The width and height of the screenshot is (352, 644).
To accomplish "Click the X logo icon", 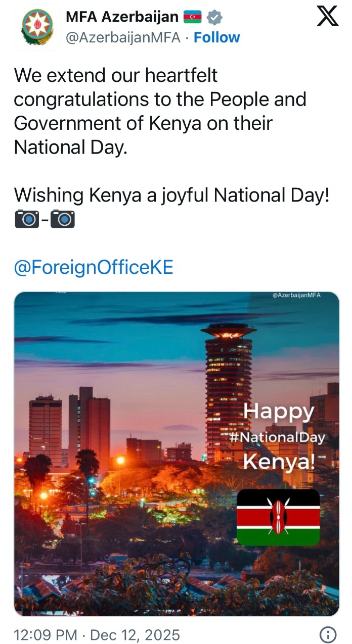I will pos(327,17).
